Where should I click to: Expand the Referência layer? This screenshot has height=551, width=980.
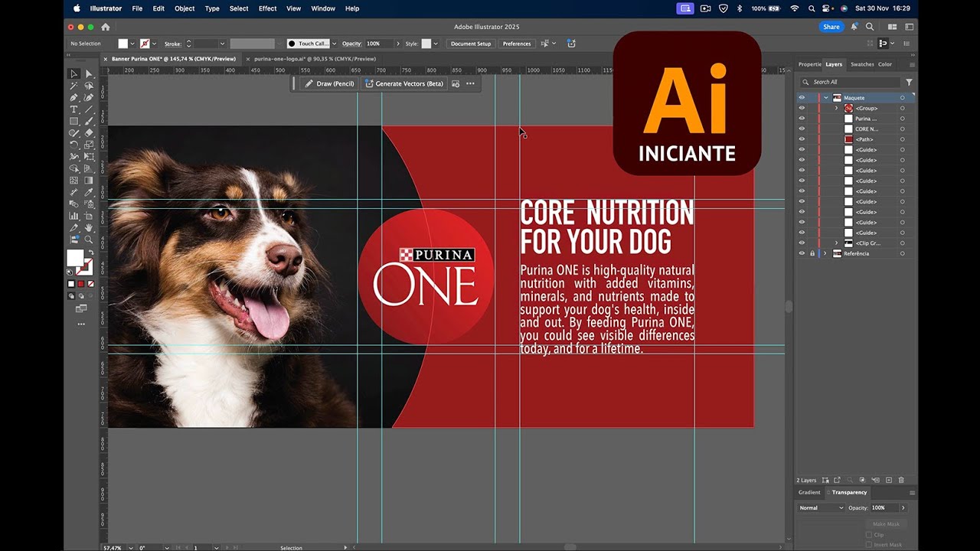(x=825, y=253)
